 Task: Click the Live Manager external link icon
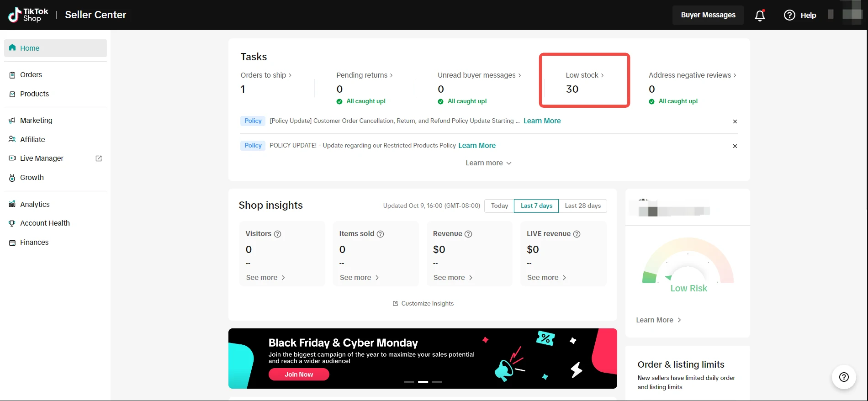(99, 158)
